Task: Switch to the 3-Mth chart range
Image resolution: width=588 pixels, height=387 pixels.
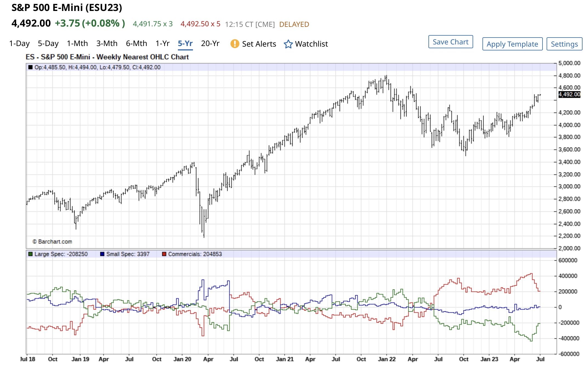Action: click(x=107, y=44)
